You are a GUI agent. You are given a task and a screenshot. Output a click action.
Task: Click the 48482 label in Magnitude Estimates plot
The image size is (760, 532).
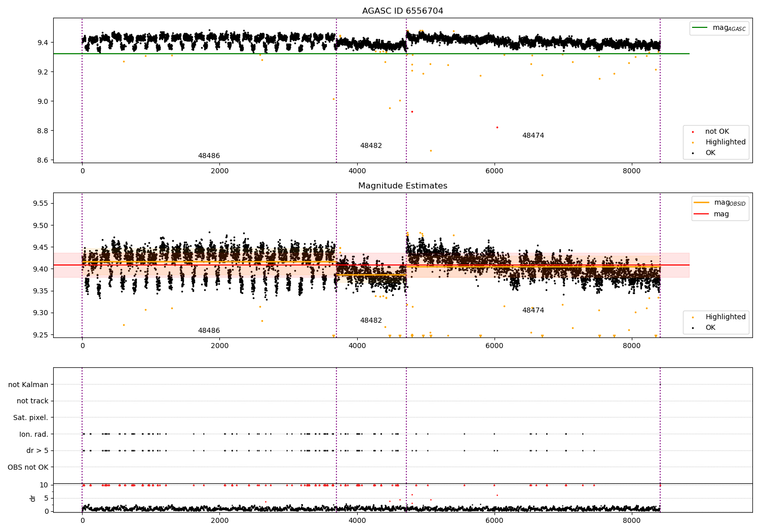(x=371, y=321)
